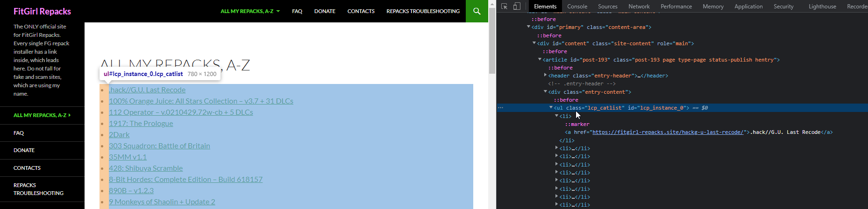
Task: Open 303 Squadron: Battle of Britain link
Action: tap(159, 146)
